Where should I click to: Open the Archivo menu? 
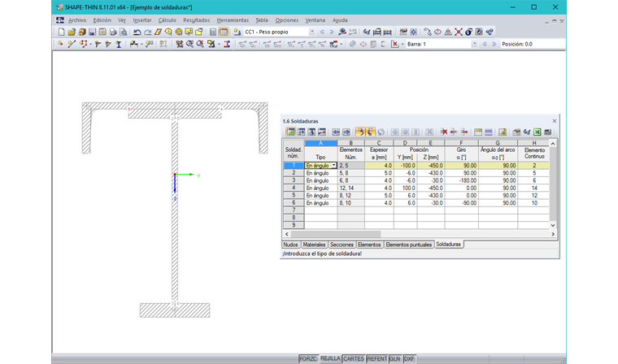tap(77, 20)
